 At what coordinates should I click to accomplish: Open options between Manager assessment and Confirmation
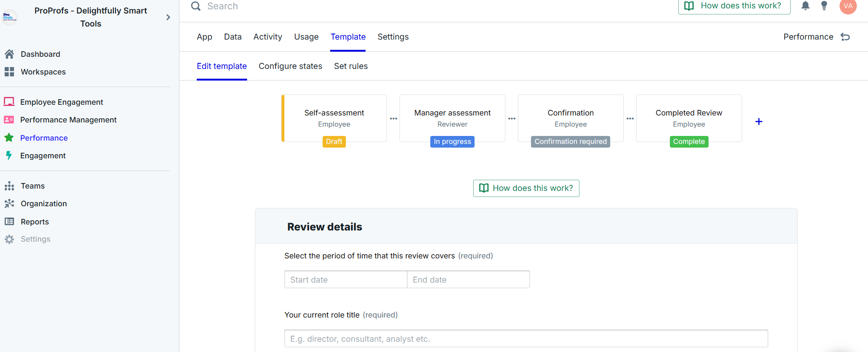(512, 119)
